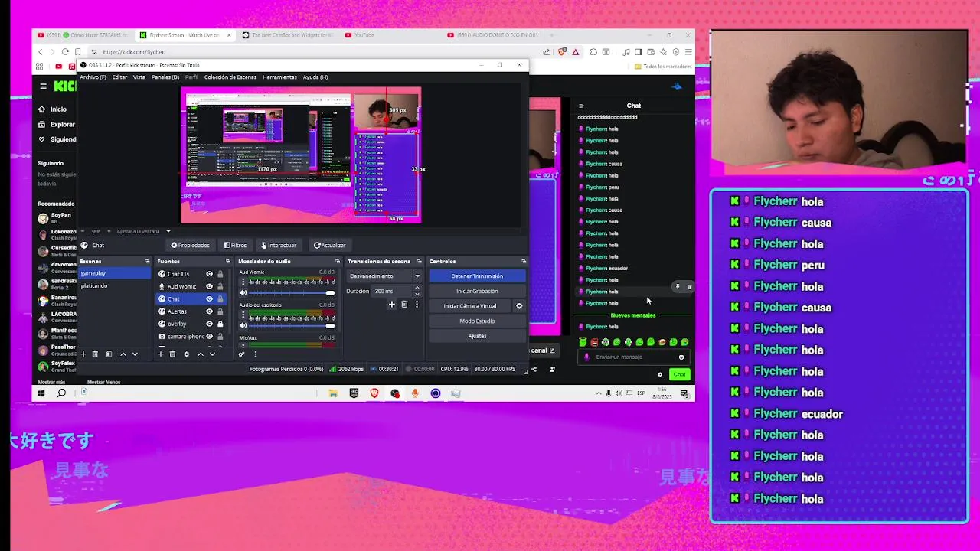Screen dimensions: 980x551
Task: Toggle visibility of Aud Womic source
Action: point(209,286)
